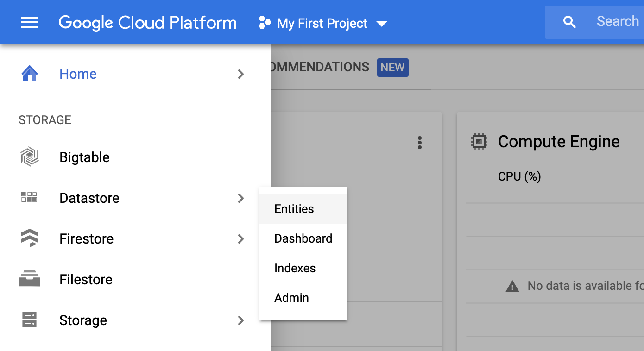Image resolution: width=644 pixels, height=351 pixels.
Task: Click the Datastore grid icon
Action: [x=30, y=198]
